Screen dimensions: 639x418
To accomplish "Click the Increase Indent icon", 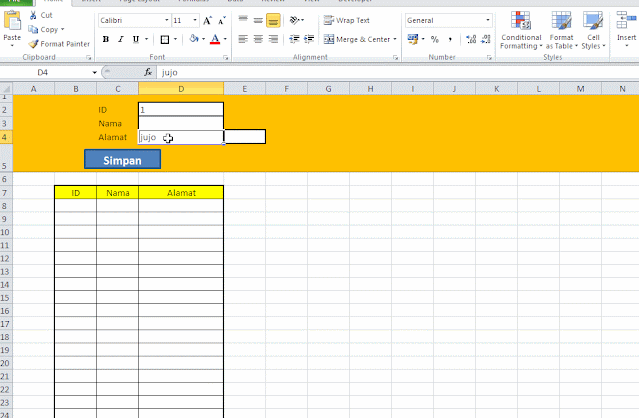I will coord(309,39).
